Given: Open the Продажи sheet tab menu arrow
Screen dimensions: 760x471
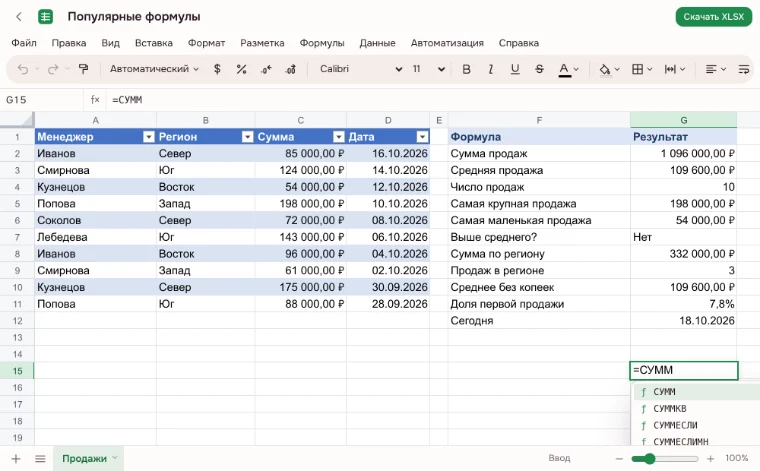Looking at the screenshot, I should pyautogui.click(x=115, y=457).
